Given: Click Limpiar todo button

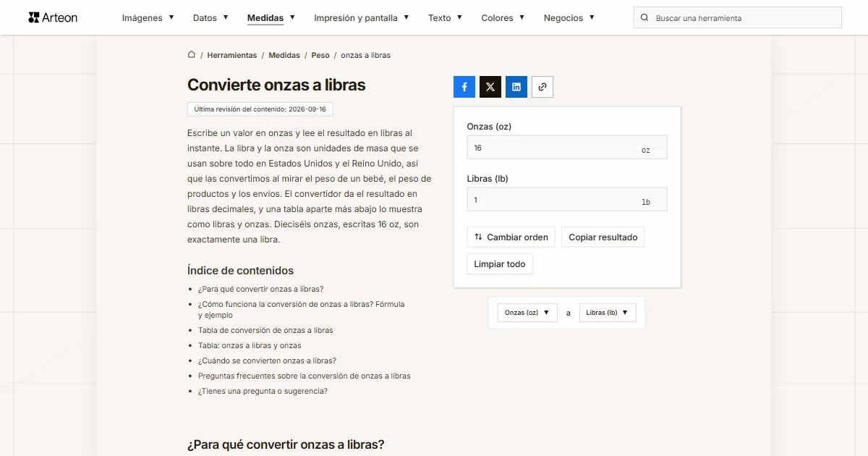Looking at the screenshot, I should click(500, 264).
